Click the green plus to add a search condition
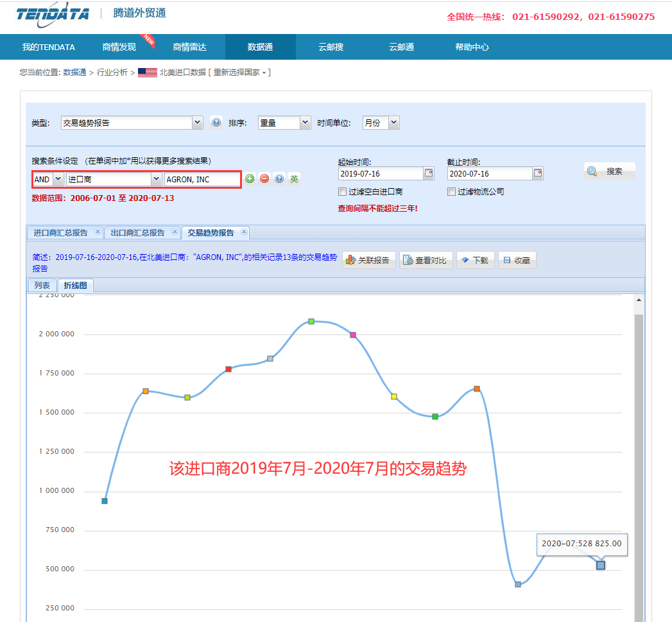This screenshot has width=672, height=622. click(250, 178)
